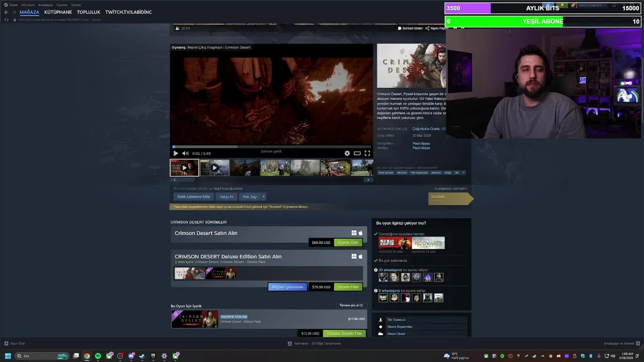
Task: Open the Arkadaşlar menu
Action: tap(45, 5)
